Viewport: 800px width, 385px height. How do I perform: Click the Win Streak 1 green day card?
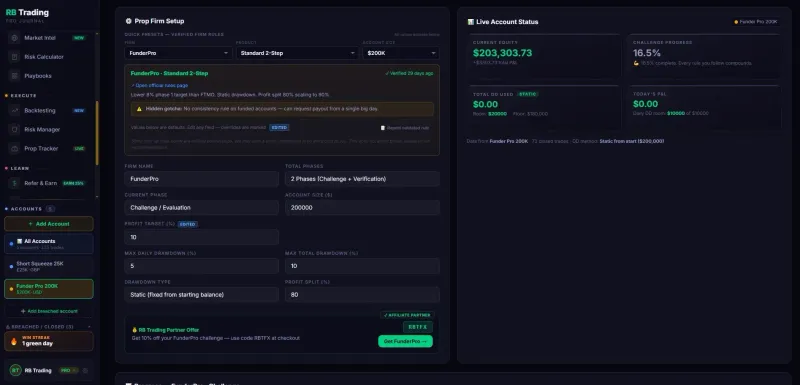(x=48, y=341)
